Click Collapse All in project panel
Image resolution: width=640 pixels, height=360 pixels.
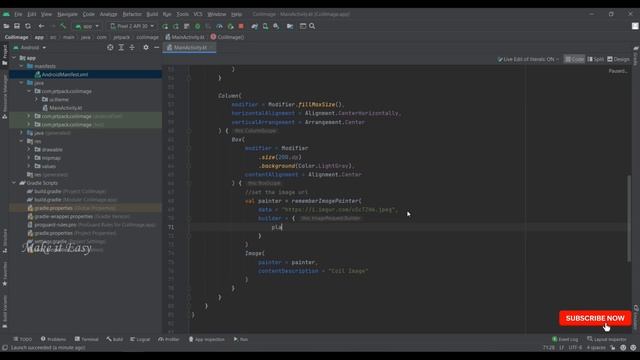click(x=132, y=47)
